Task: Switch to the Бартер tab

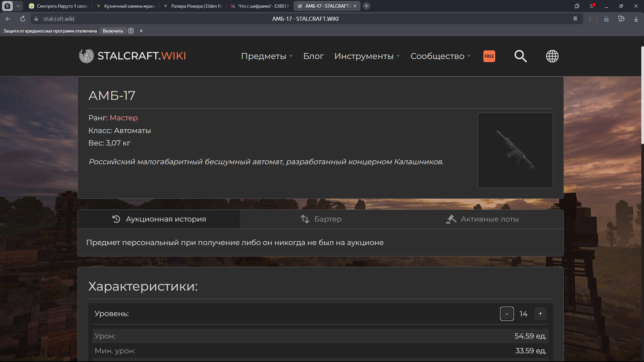Action: pyautogui.click(x=321, y=219)
